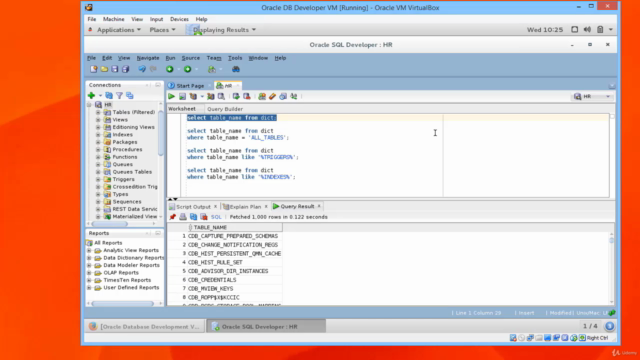
Task: Click the green Forward navigation icon
Action: (187, 69)
